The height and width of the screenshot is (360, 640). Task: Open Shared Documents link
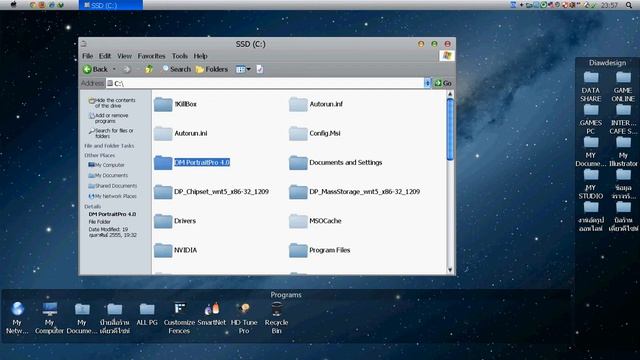tap(113, 186)
